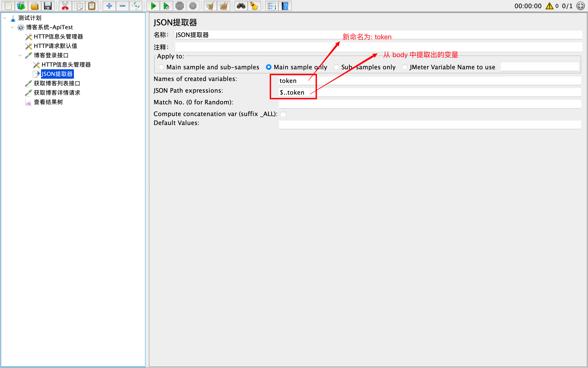
Task: Start the test with green play icon
Action: click(x=153, y=6)
